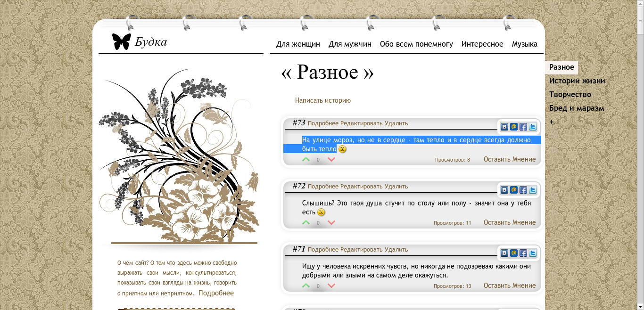Click the smiley in post #72
644x310 pixels.
tap(322, 212)
